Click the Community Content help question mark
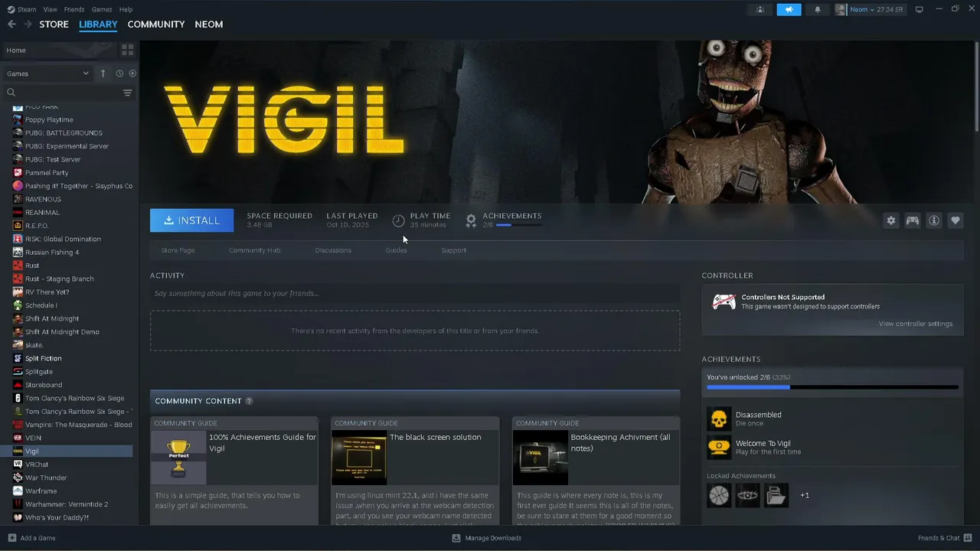This screenshot has width=980, height=551. (249, 401)
